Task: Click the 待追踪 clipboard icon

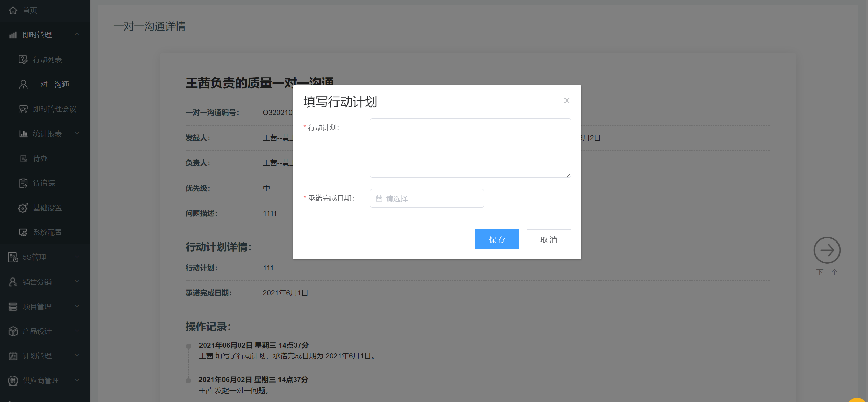Action: 23,183
